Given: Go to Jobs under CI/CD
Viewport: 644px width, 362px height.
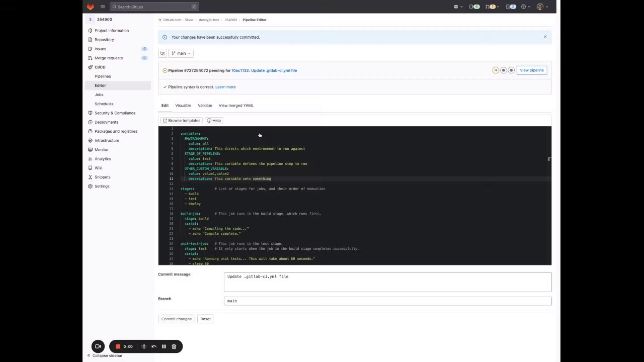Looking at the screenshot, I should pos(99,95).
